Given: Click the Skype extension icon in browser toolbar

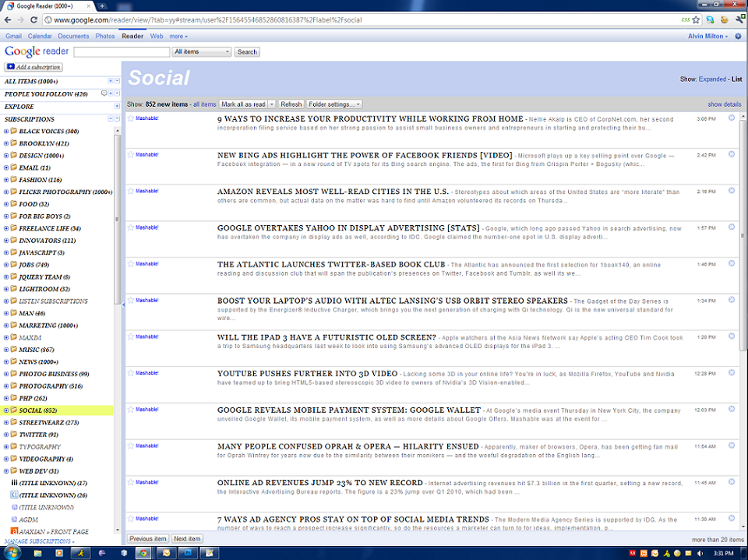Looking at the screenshot, I should click(711, 19).
